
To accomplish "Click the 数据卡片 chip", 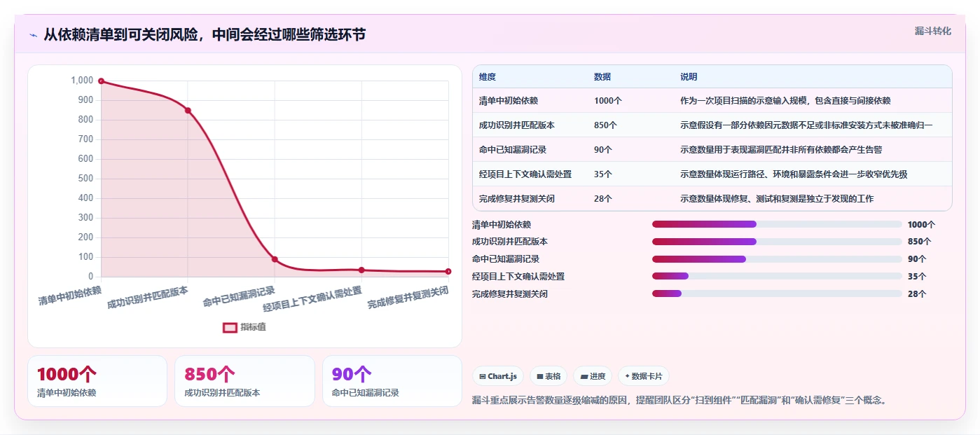I will [644, 376].
